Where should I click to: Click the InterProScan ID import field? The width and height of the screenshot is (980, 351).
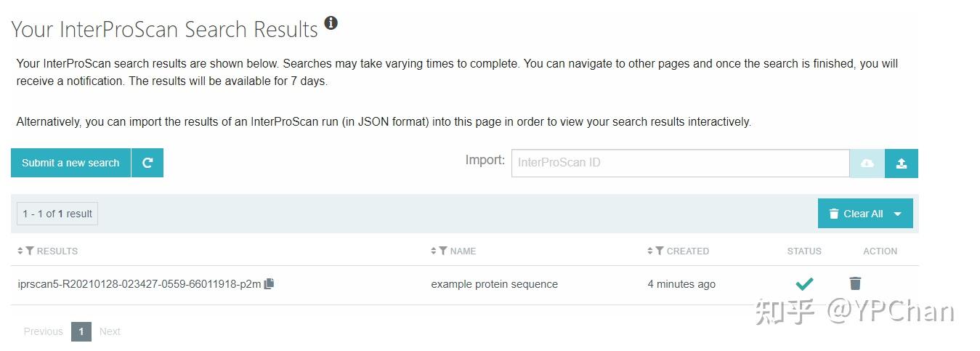[680, 163]
